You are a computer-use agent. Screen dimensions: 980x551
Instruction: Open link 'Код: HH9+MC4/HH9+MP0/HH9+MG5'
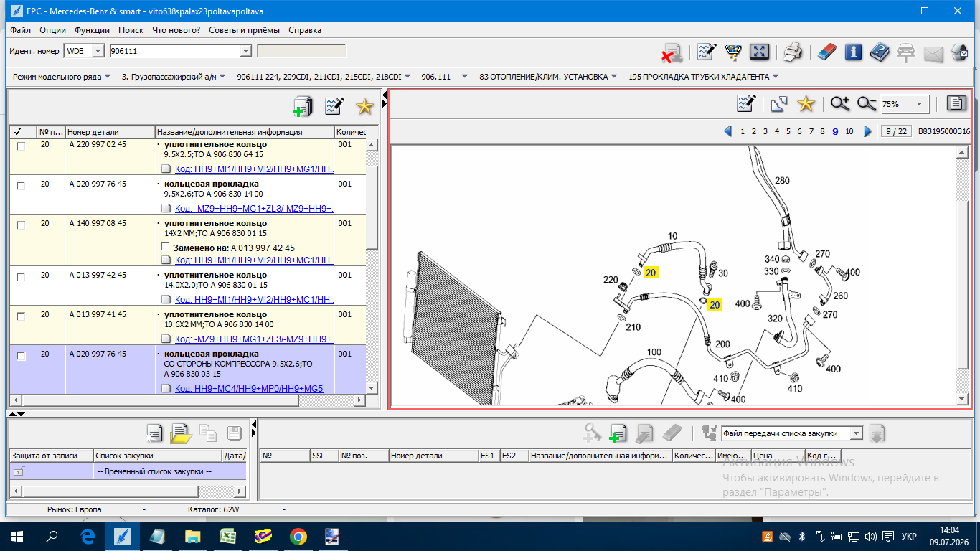249,389
